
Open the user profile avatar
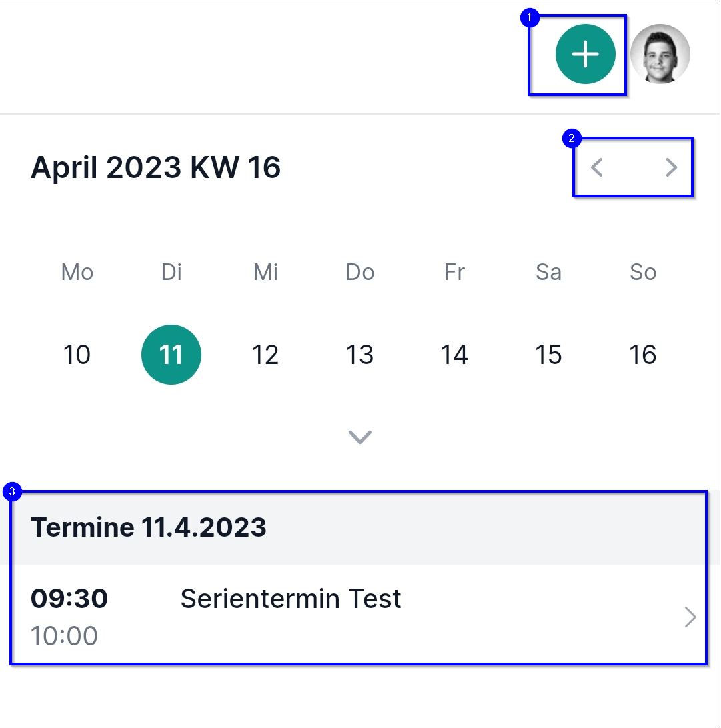pos(660,55)
